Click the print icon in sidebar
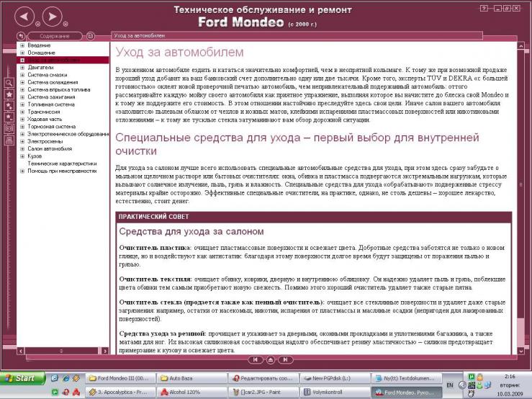The image size is (532, 399). click(9, 140)
